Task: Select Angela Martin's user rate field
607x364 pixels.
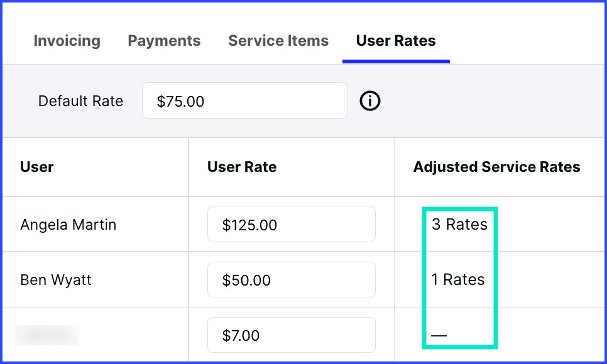Action: 291,224
